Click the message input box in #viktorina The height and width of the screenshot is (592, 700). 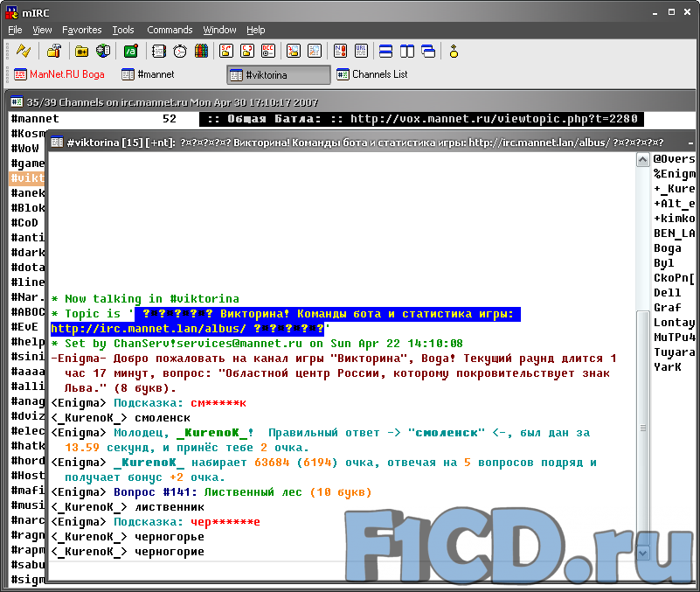pyautogui.click(x=343, y=571)
